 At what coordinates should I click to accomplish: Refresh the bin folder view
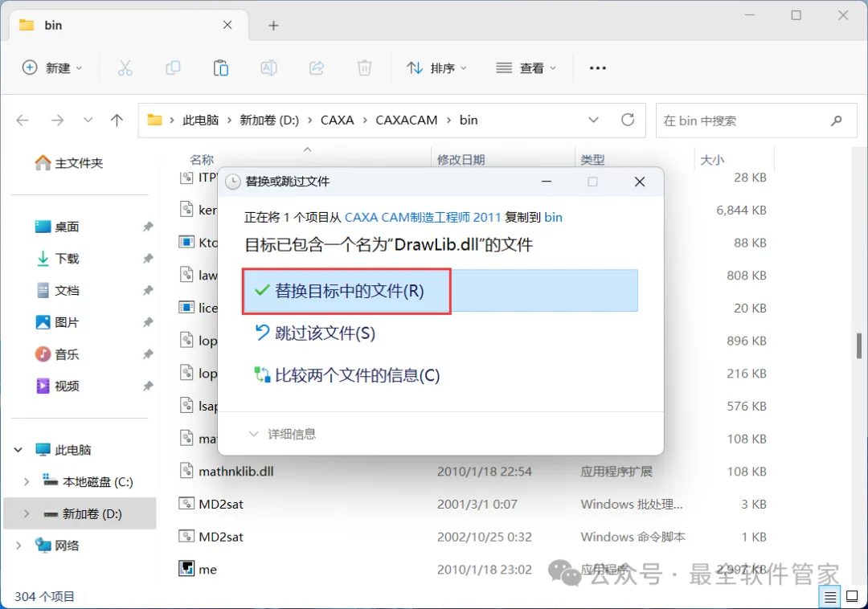pos(628,120)
